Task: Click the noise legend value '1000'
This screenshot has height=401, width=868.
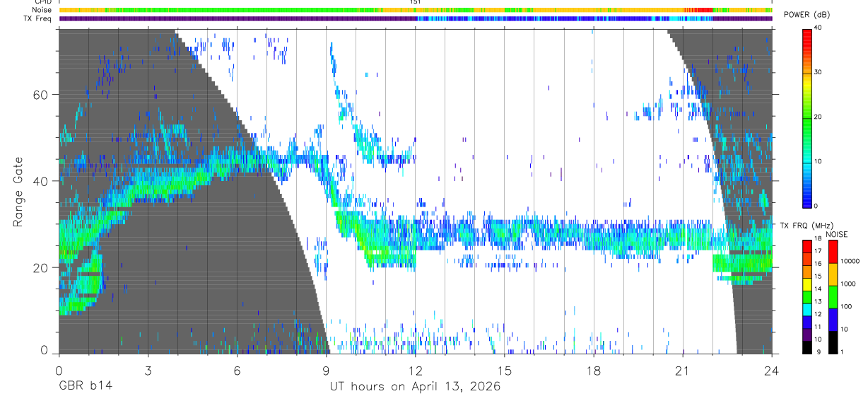Action: click(850, 283)
